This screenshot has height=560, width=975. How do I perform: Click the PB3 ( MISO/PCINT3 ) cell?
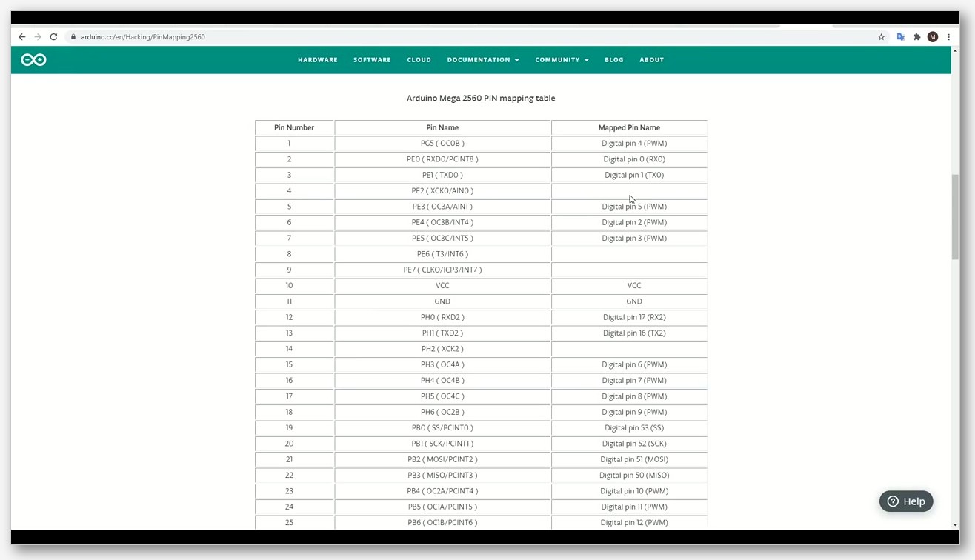click(442, 476)
